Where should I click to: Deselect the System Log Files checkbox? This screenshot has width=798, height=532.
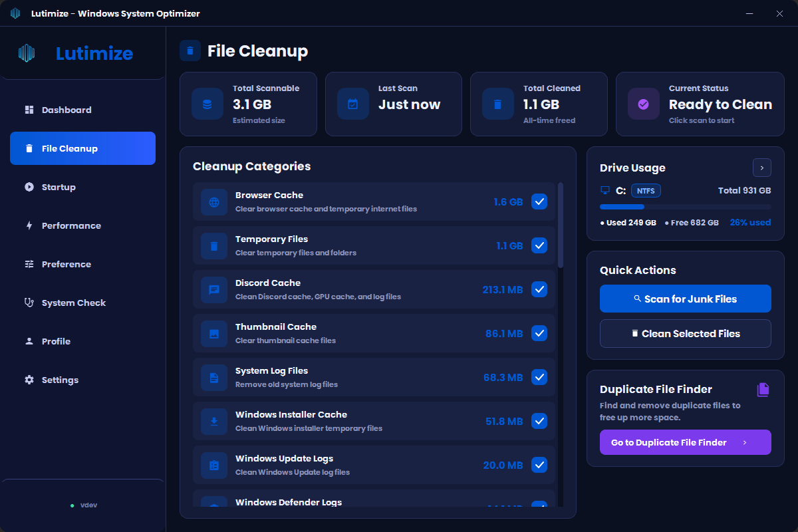[539, 377]
